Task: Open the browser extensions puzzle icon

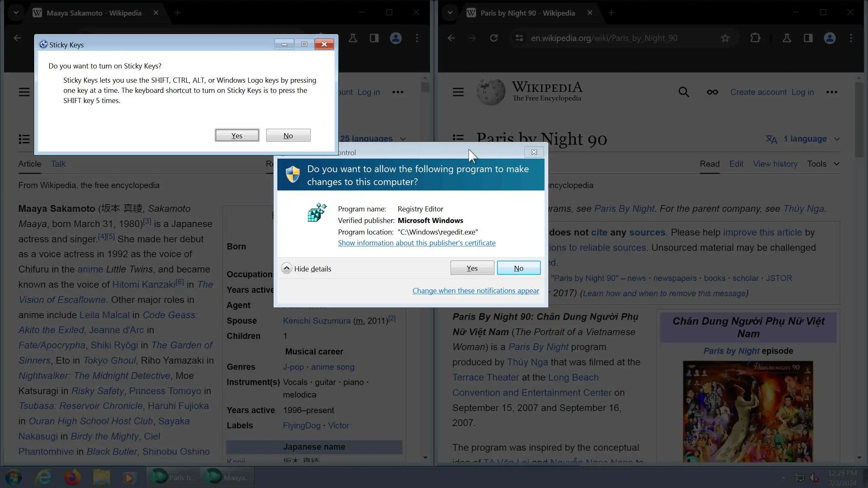Action: coord(755,38)
